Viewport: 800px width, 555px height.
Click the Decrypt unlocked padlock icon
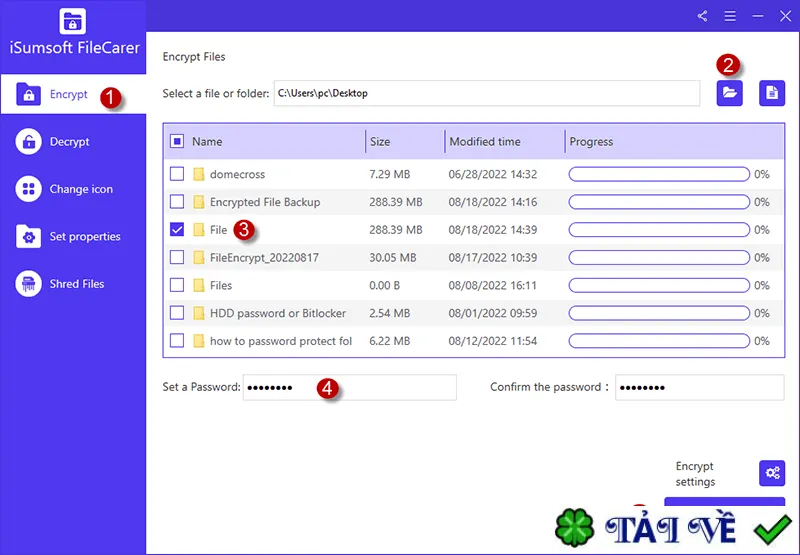pyautogui.click(x=29, y=142)
